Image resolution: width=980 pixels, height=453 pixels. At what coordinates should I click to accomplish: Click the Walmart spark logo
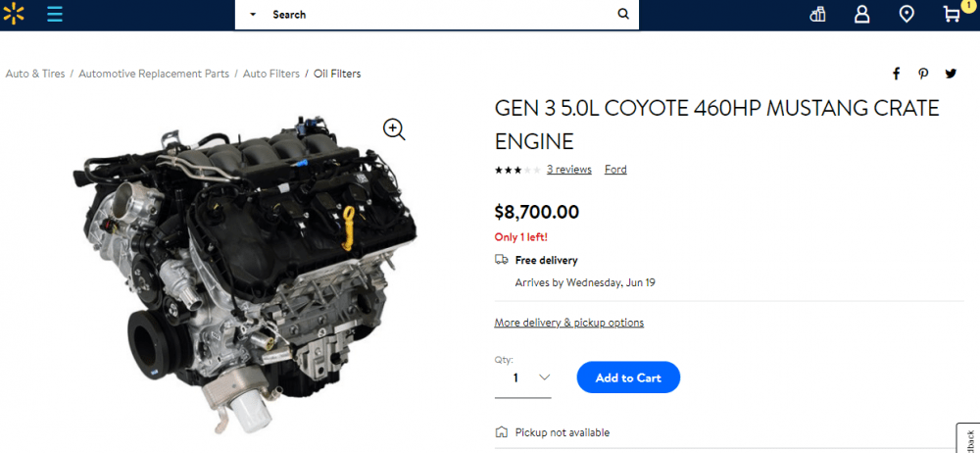click(12, 14)
